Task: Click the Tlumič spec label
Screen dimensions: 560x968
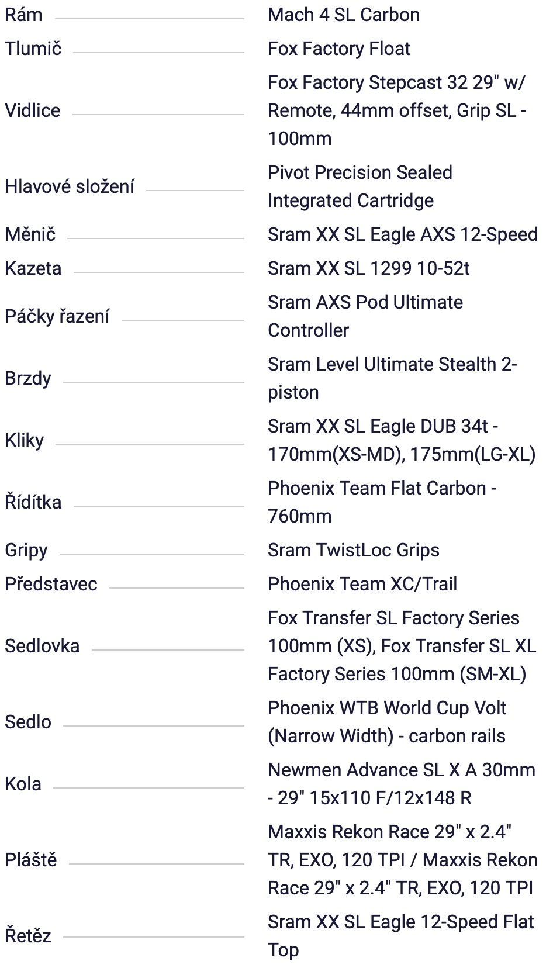Action: (33, 49)
